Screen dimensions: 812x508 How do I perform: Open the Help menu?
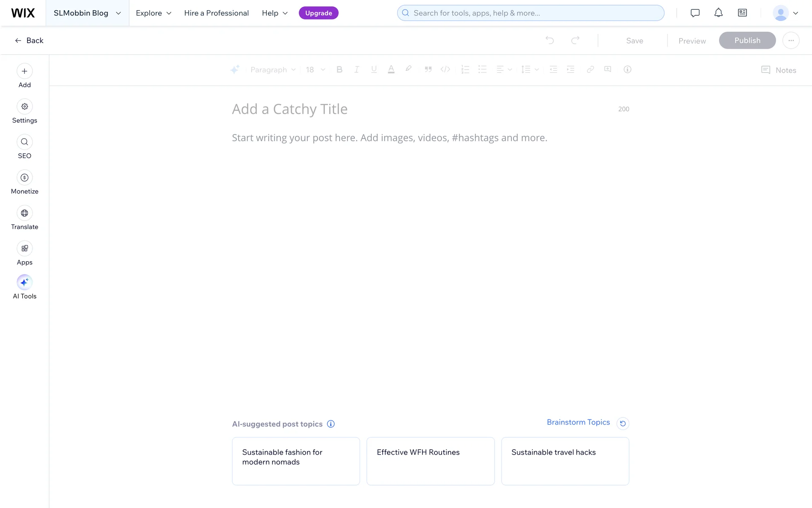click(x=274, y=13)
